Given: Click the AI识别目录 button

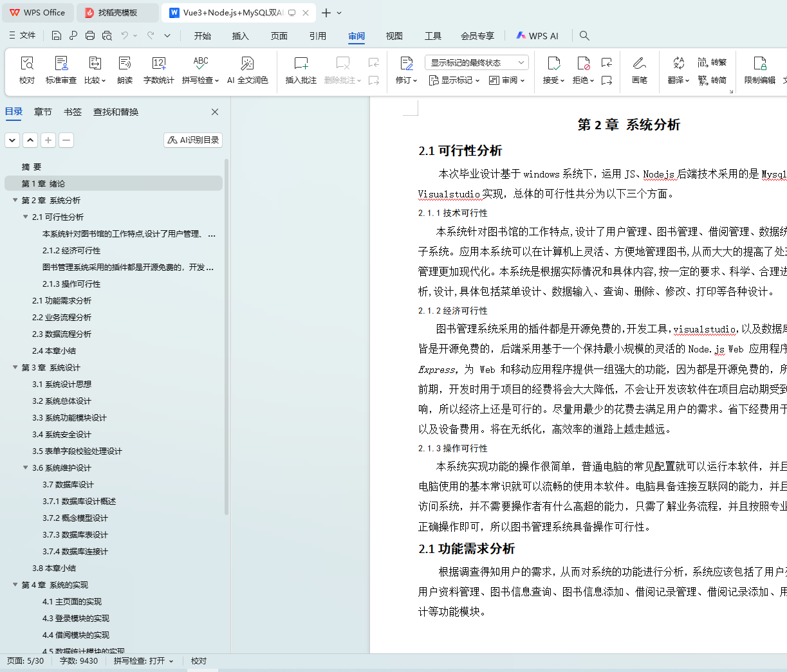Looking at the screenshot, I should pyautogui.click(x=193, y=140).
